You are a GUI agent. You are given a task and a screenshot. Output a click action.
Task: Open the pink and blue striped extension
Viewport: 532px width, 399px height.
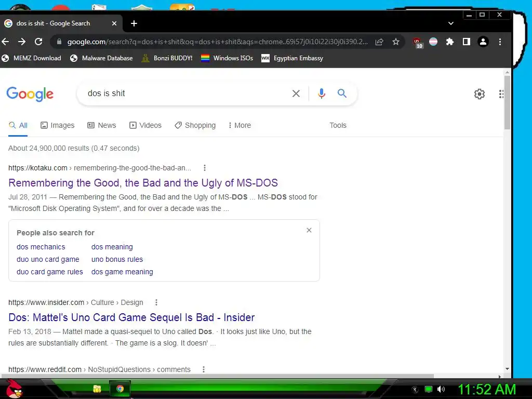click(433, 42)
